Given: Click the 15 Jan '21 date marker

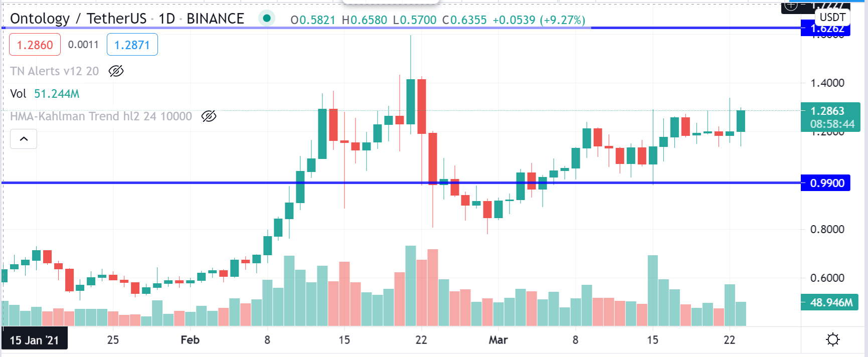Looking at the screenshot, I should [35, 340].
